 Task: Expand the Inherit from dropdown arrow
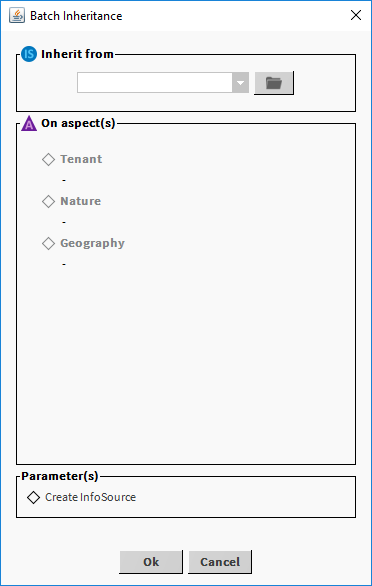pyautogui.click(x=240, y=83)
